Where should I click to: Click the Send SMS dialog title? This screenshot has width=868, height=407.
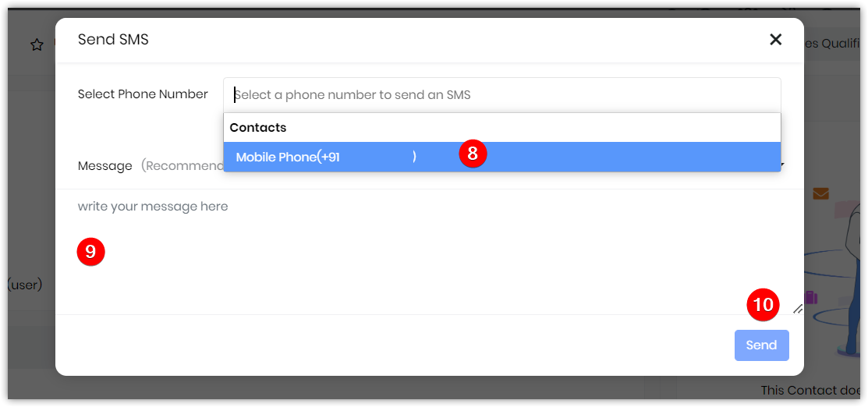(114, 39)
